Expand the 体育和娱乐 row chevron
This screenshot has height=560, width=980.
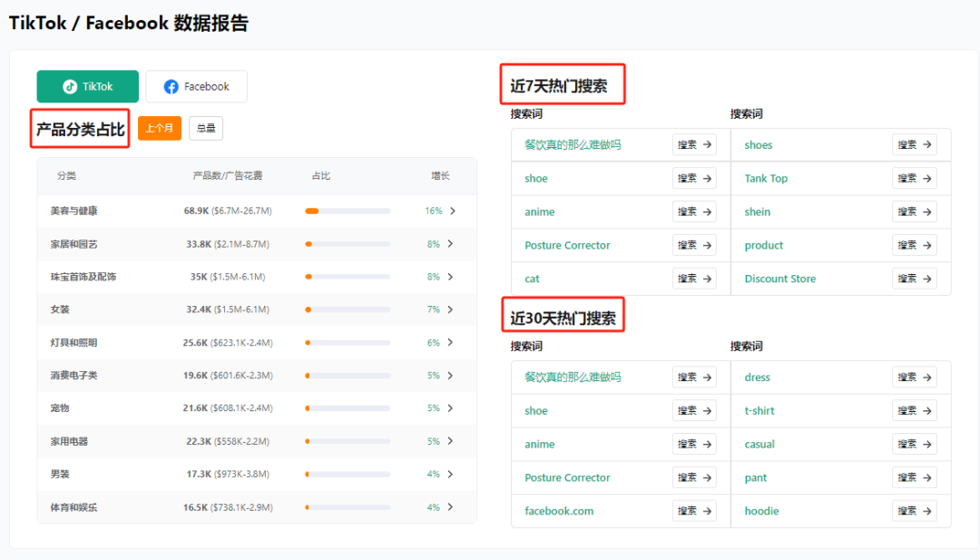click(x=451, y=506)
